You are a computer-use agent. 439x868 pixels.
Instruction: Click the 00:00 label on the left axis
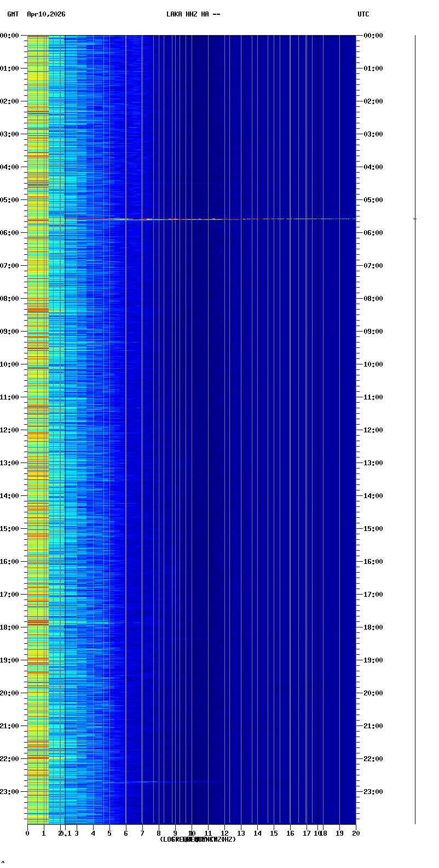click(10, 36)
